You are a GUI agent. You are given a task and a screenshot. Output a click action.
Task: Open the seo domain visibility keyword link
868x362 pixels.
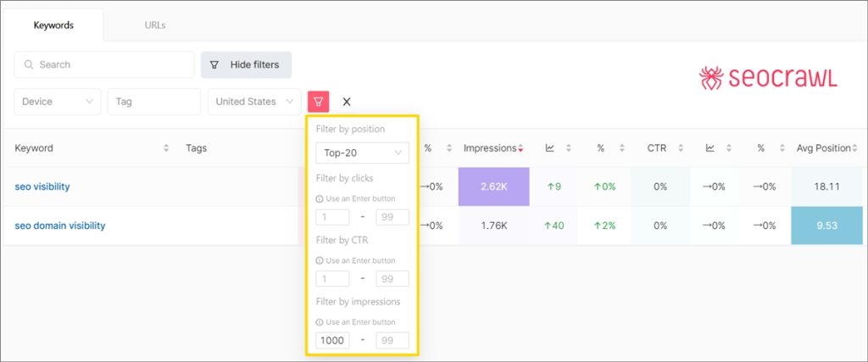60,226
